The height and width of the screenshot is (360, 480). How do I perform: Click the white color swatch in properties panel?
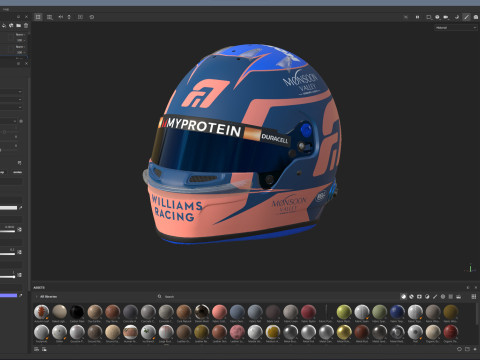(x=8, y=208)
